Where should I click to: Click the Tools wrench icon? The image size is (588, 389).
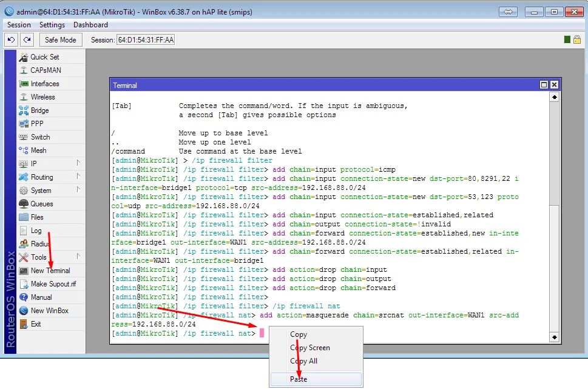coord(24,257)
